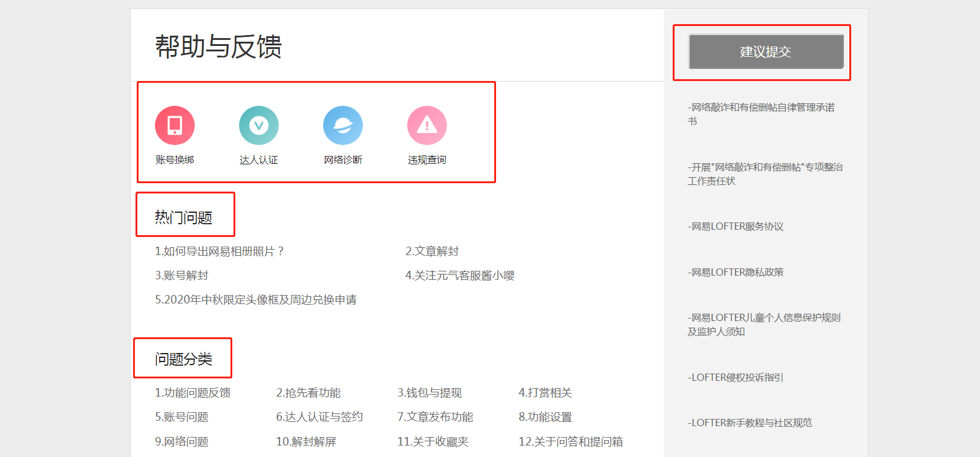Select category 3.钱包与提现

[430, 392]
